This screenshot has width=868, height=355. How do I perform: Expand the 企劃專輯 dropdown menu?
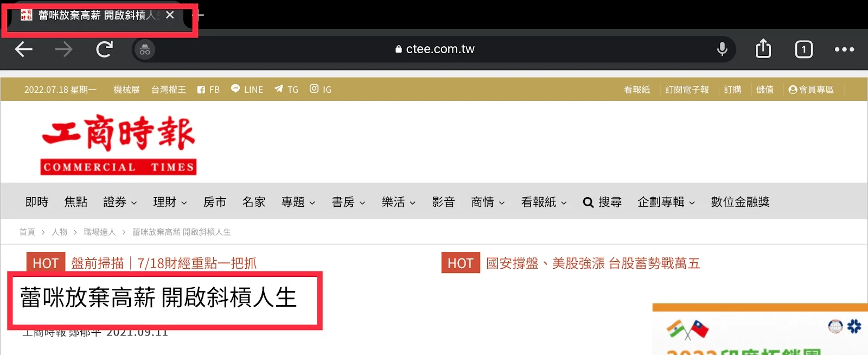pyautogui.click(x=666, y=202)
